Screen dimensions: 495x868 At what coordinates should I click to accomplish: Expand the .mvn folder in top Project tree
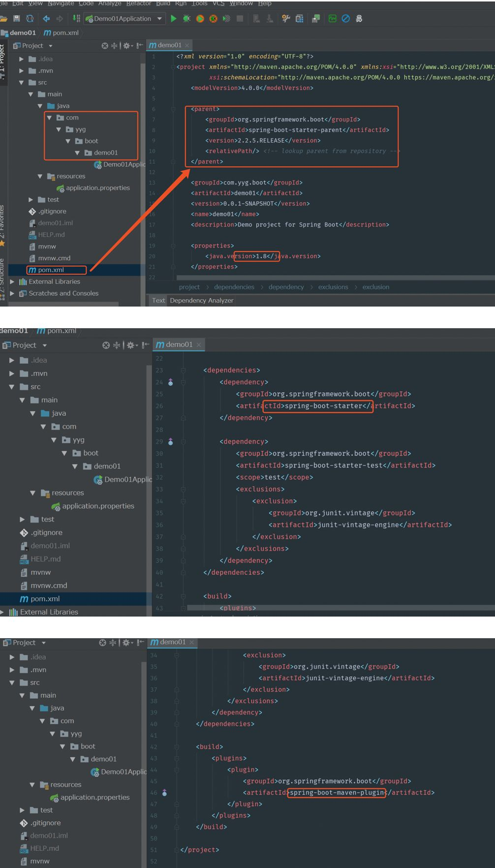tap(21, 71)
